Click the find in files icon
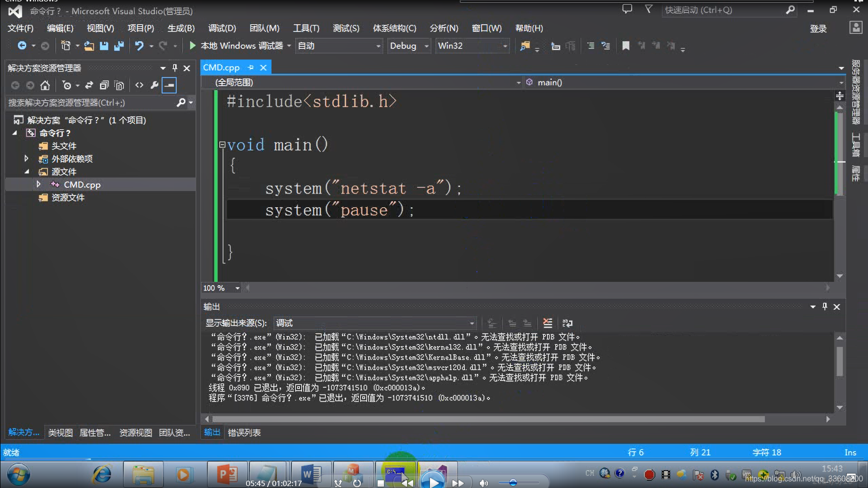 525,46
